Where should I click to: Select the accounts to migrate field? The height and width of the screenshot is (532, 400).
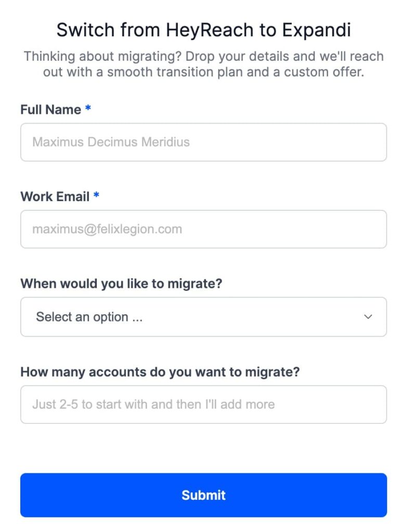(x=203, y=404)
